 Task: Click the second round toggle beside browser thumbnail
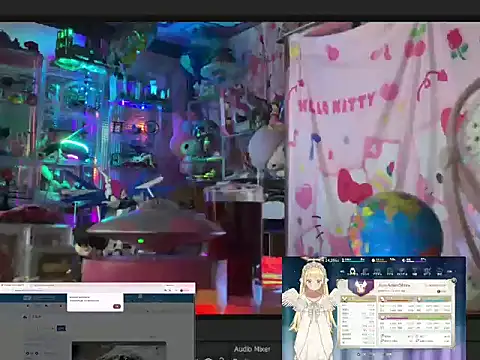point(36,353)
